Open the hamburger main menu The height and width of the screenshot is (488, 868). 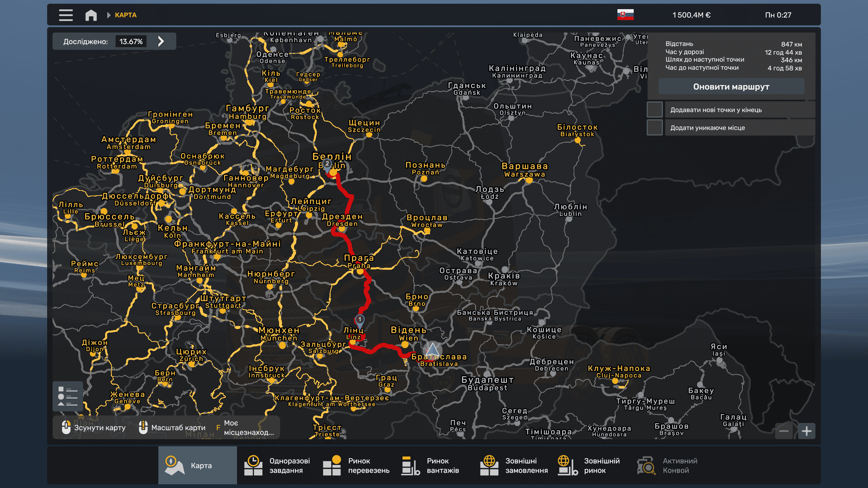tap(66, 15)
